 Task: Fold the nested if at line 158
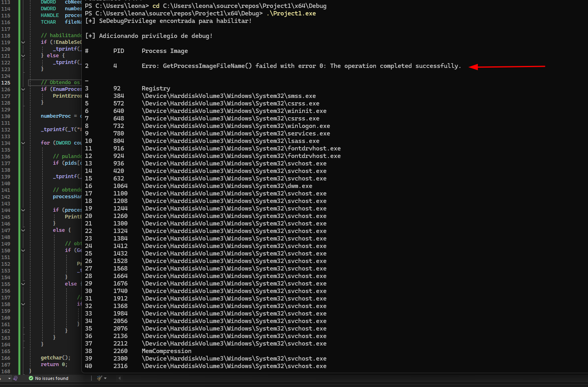click(23, 304)
